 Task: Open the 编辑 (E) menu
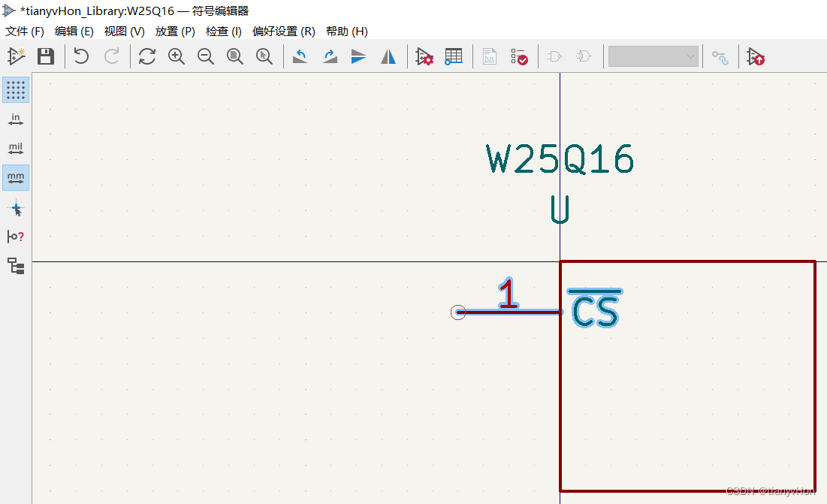[x=74, y=31]
